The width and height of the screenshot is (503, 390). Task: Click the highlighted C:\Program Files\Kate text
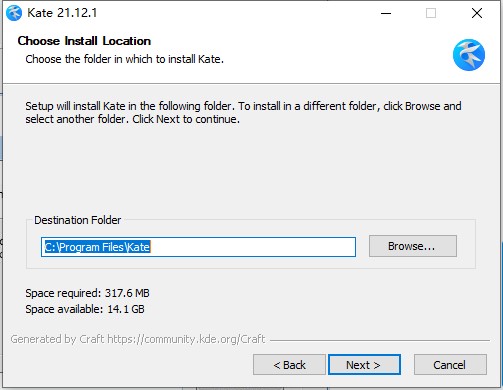point(97,247)
